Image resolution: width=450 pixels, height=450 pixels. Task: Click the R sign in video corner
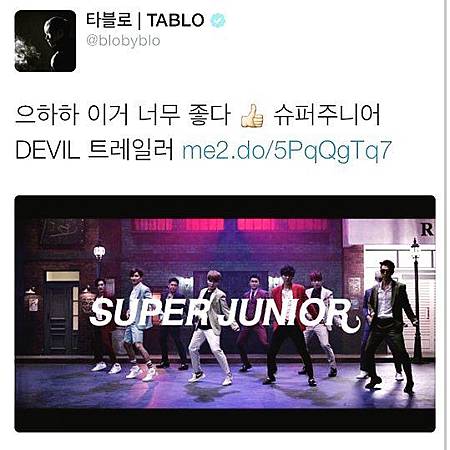pyautogui.click(x=427, y=230)
